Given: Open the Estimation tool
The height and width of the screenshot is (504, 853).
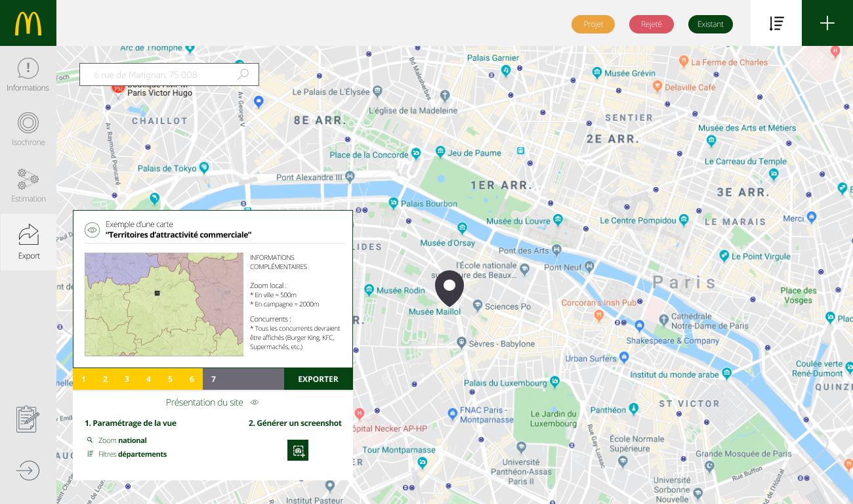Looking at the screenshot, I should coord(28,185).
